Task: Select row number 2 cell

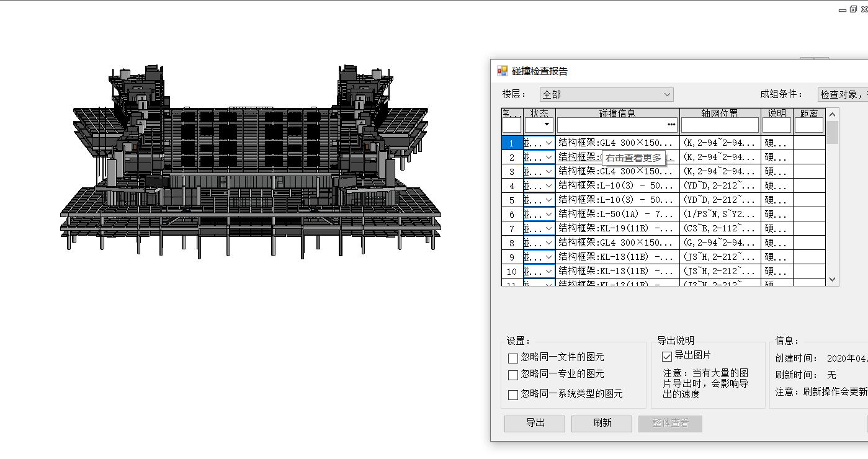Action: 512,157
